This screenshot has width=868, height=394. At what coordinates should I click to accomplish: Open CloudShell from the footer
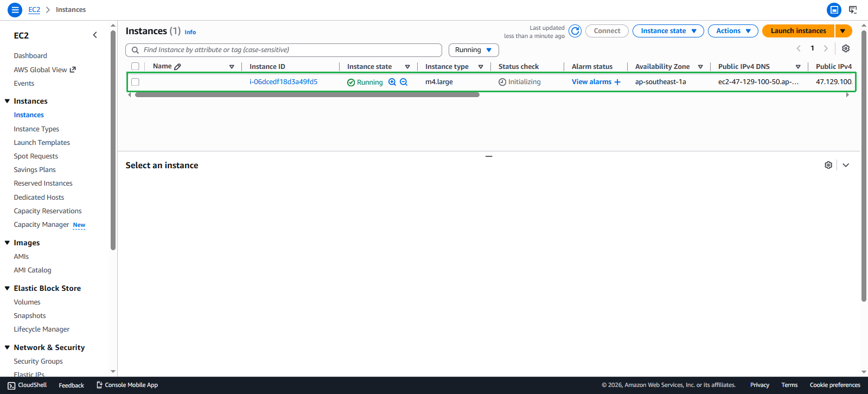27,385
